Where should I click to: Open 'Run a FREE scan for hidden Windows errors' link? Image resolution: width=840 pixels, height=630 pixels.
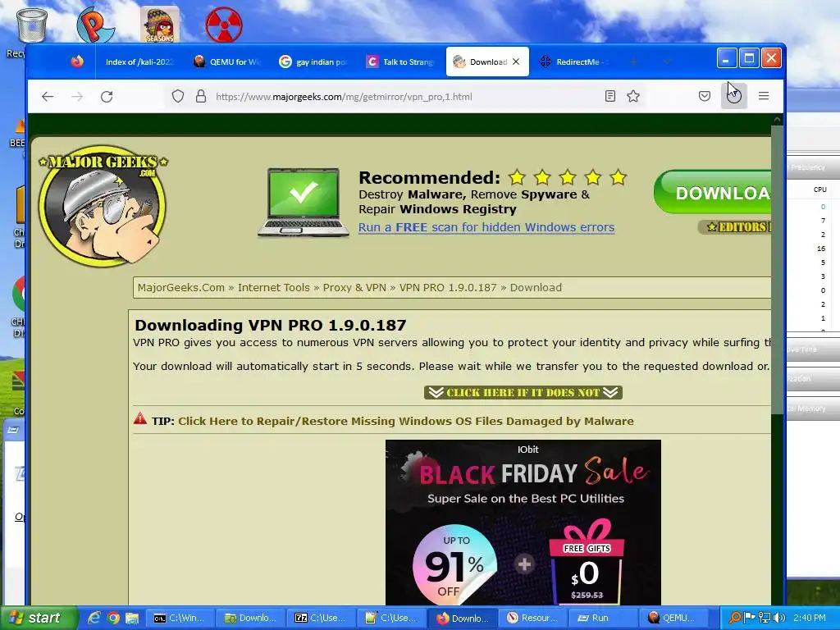[x=486, y=227]
